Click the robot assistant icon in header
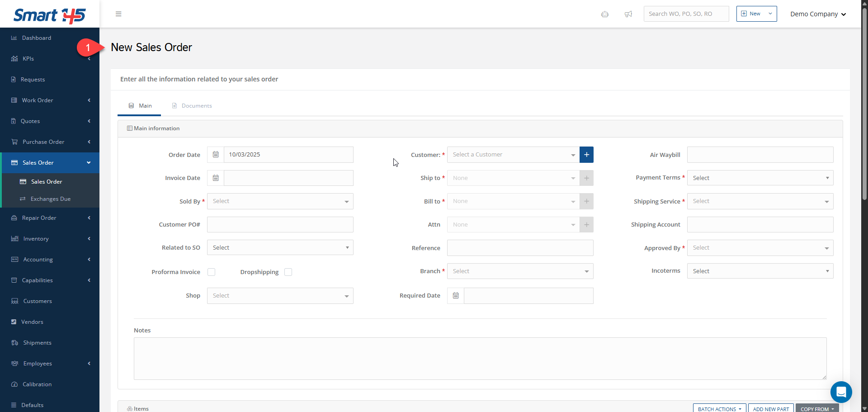Viewport: 868px width, 412px height. point(604,14)
